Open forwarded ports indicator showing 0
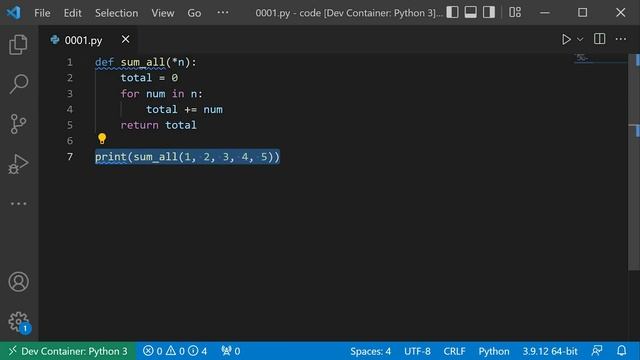This screenshot has height=360, width=640. pos(231,351)
